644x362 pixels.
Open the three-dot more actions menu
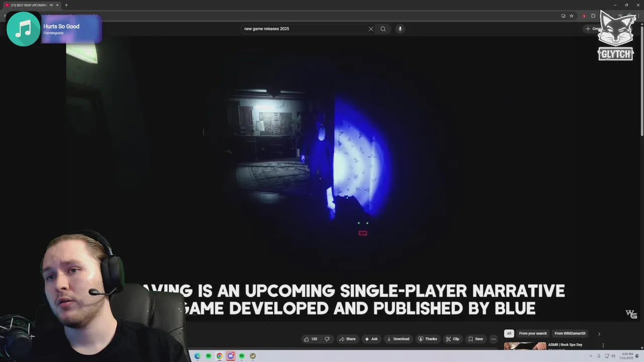click(494, 339)
